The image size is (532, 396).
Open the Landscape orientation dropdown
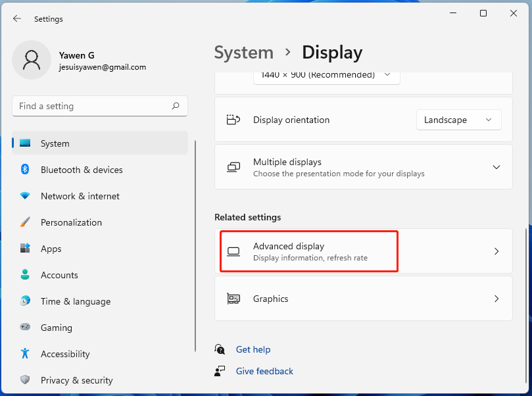pyautogui.click(x=458, y=120)
